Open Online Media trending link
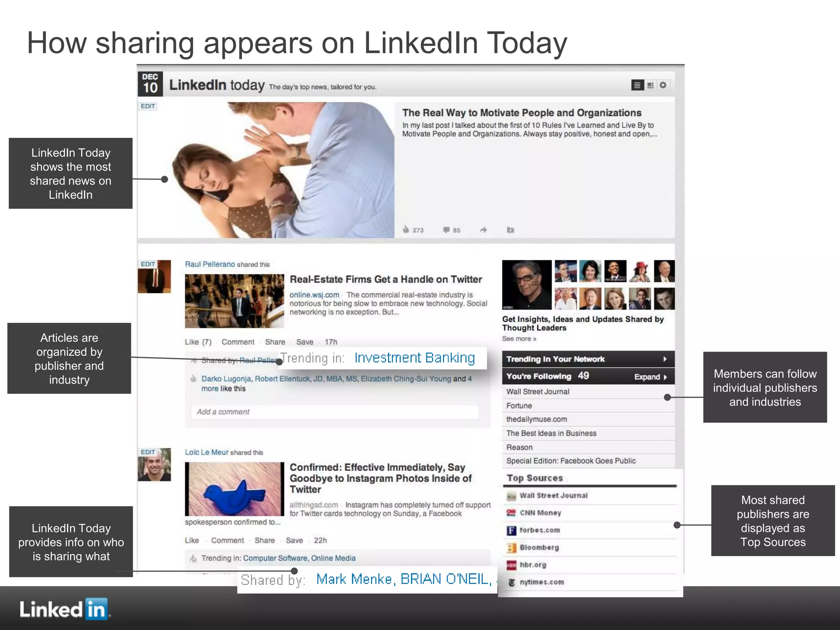Viewport: 840px width, 630px height. pyautogui.click(x=333, y=558)
